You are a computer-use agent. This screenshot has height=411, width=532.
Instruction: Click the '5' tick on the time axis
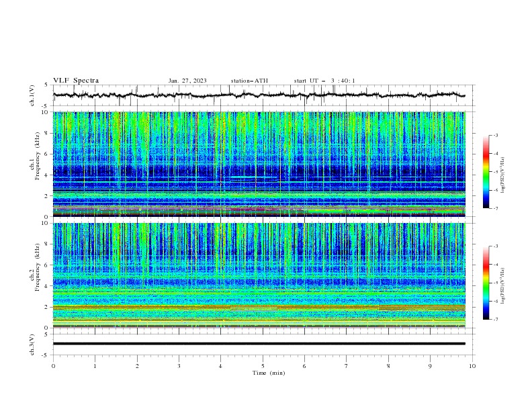[x=263, y=366]
